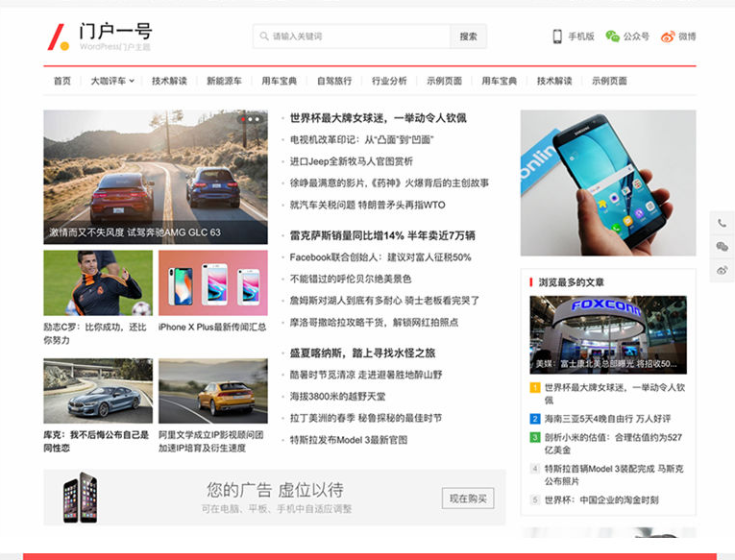
Task: Click the 现在购买 ad button
Action: [468, 499]
